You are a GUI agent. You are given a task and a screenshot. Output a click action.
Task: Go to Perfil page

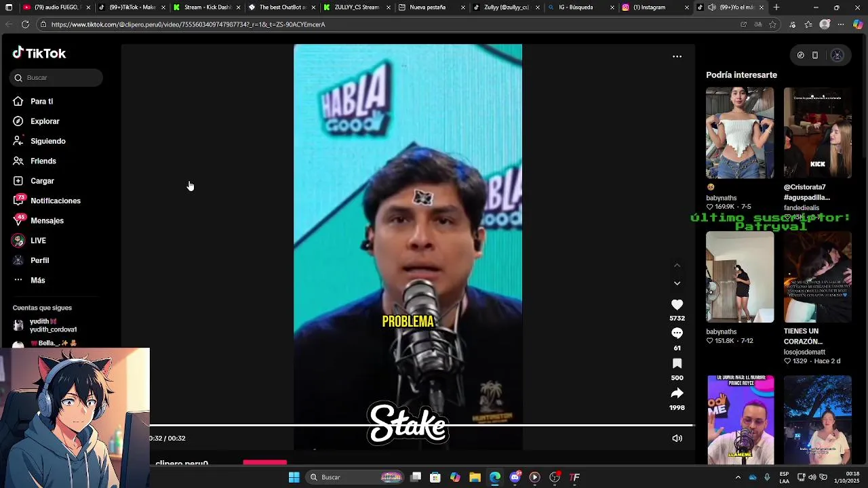pyautogui.click(x=39, y=260)
